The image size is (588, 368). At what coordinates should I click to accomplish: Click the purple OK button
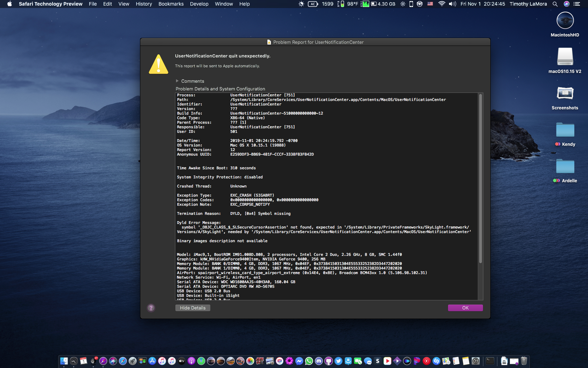(465, 308)
